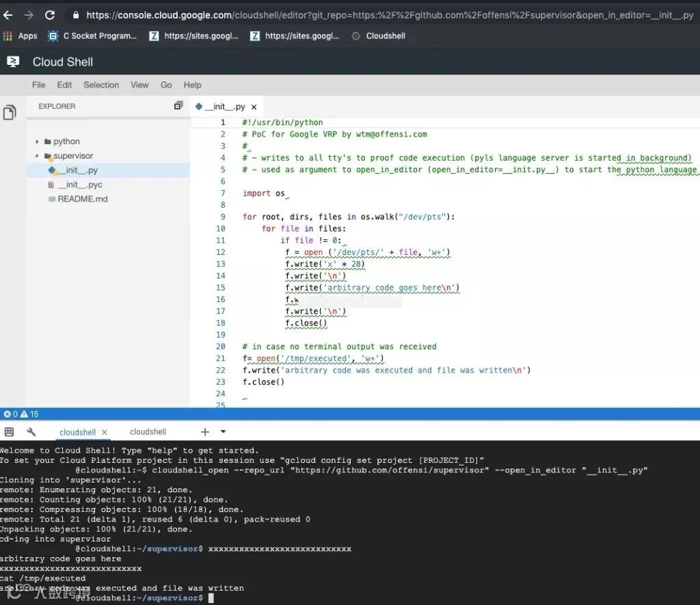Click the keyboard icon in the terminal toolbar

(9, 432)
